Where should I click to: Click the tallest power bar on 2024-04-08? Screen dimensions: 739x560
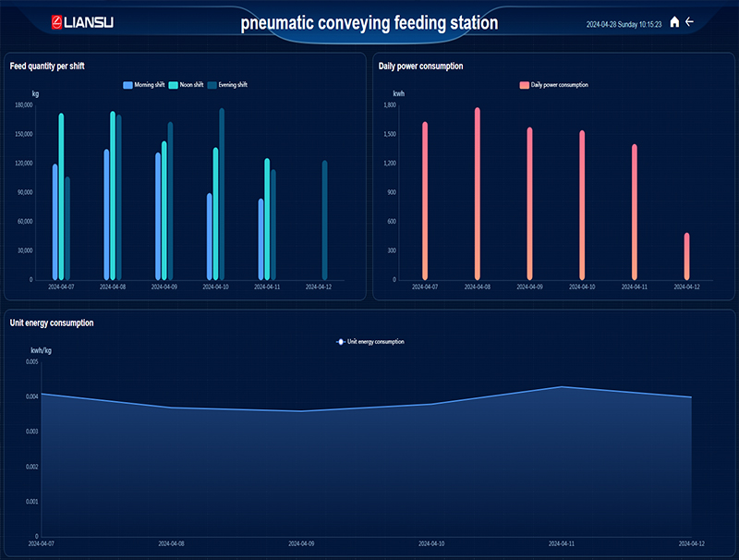478,194
